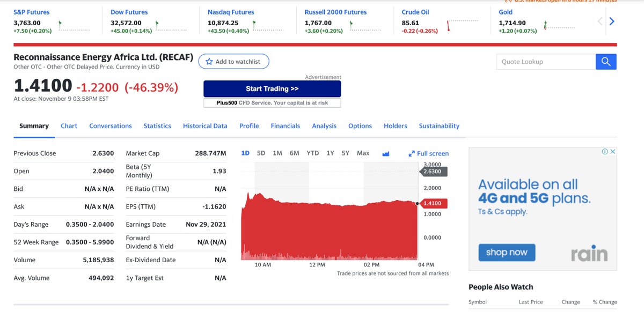This screenshot has width=644, height=312.
Task: Select the 1Y chart range
Action: coord(330,153)
